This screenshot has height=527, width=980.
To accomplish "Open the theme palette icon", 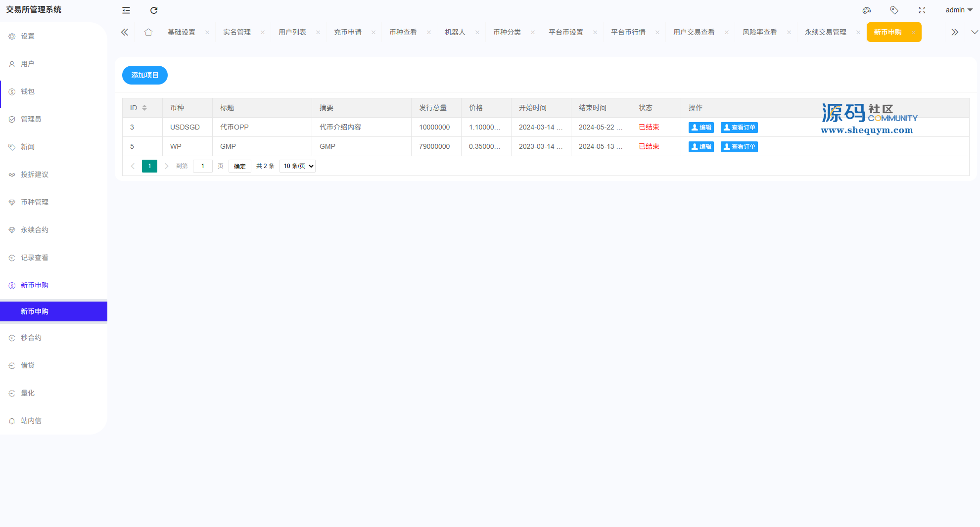I will pyautogui.click(x=866, y=10).
